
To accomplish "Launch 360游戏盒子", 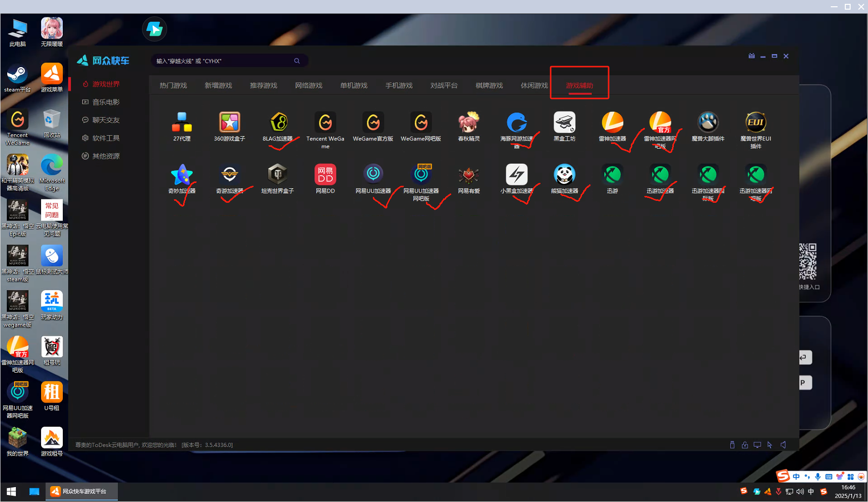I will tap(229, 123).
